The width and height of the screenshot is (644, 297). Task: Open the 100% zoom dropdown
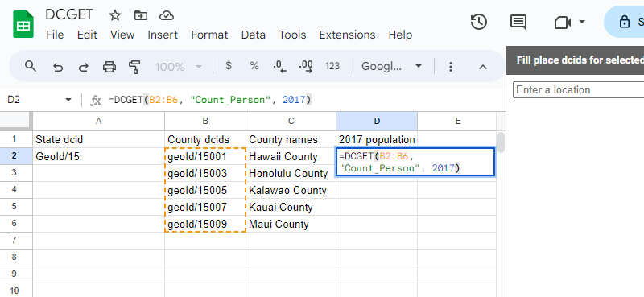click(x=179, y=67)
